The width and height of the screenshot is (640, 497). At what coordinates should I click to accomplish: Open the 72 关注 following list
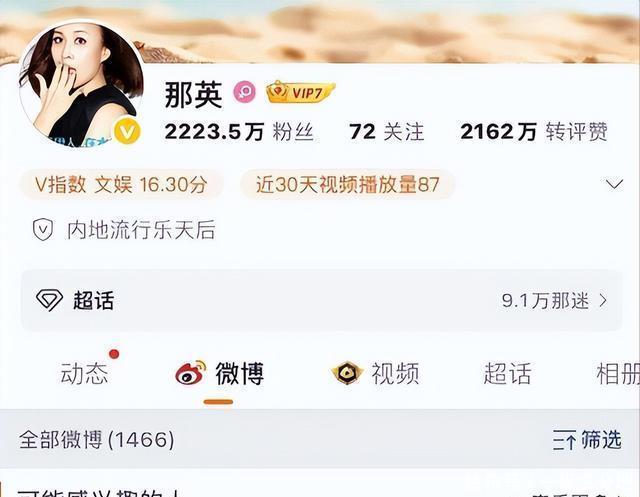(x=387, y=132)
